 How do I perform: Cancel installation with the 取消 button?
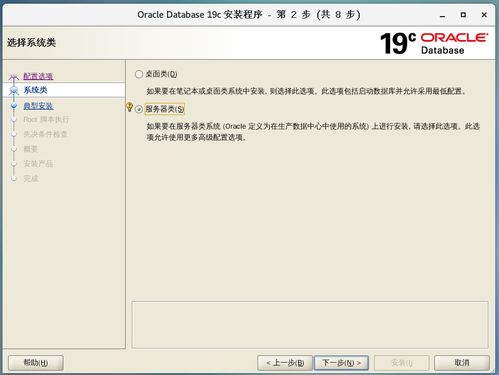[462, 363]
